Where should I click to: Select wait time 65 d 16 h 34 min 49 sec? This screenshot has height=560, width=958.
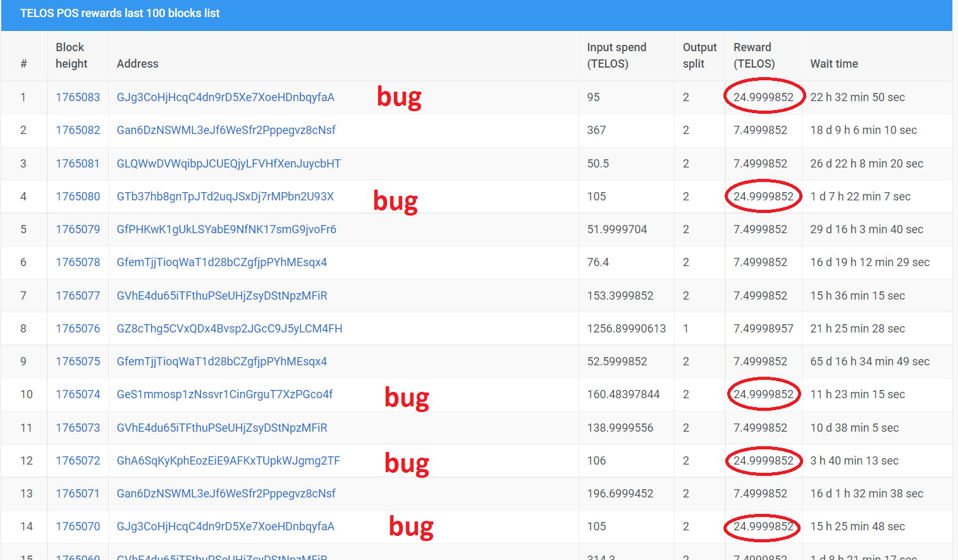point(870,362)
